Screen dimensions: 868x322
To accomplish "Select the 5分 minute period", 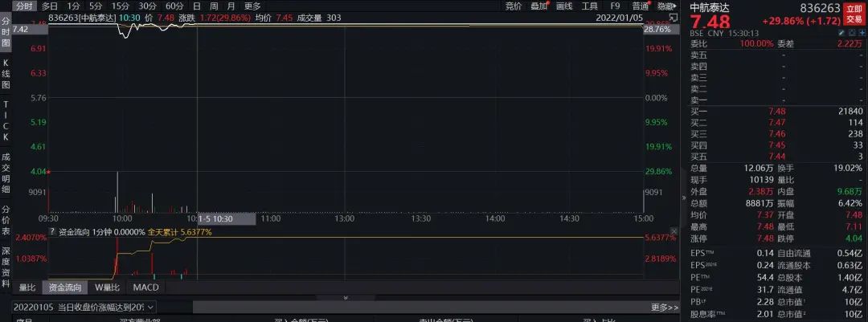I will [x=96, y=6].
